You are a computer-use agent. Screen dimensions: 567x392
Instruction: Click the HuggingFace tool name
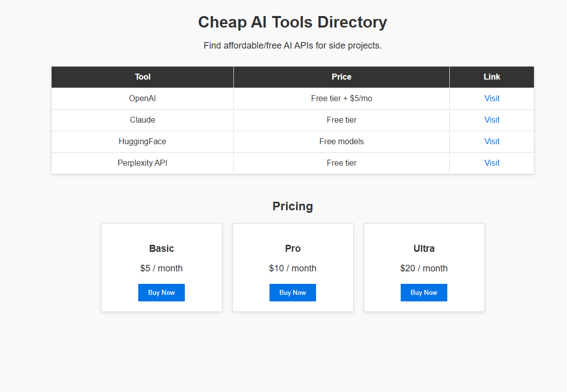pyautogui.click(x=142, y=141)
